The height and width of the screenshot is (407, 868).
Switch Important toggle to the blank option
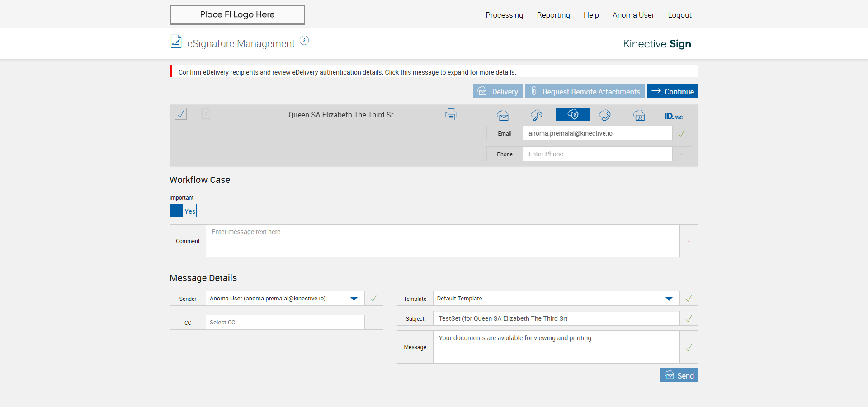pos(176,211)
